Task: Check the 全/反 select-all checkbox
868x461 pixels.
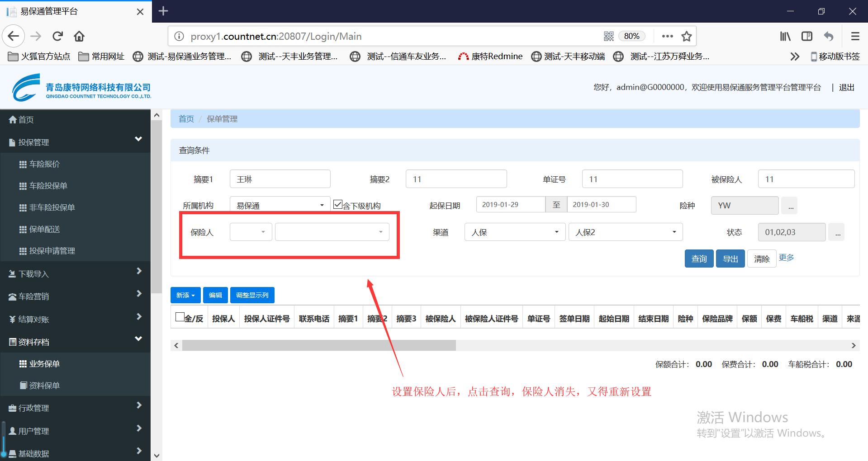Action: [180, 317]
